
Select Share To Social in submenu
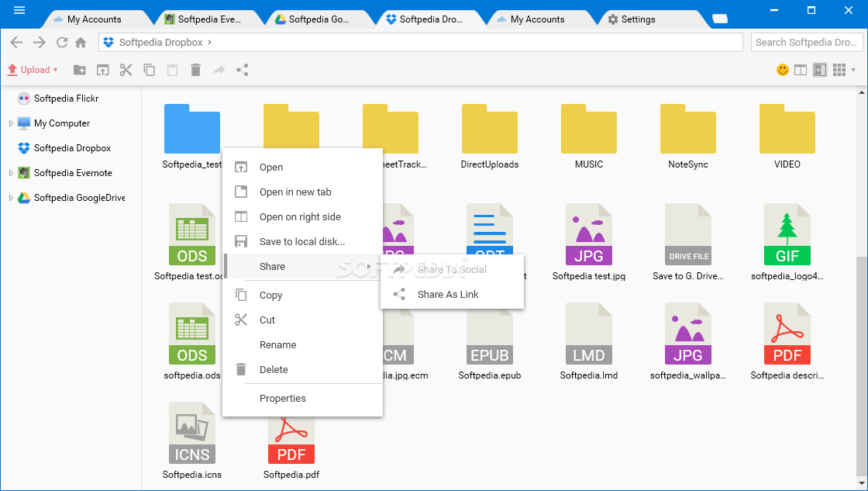tap(452, 269)
